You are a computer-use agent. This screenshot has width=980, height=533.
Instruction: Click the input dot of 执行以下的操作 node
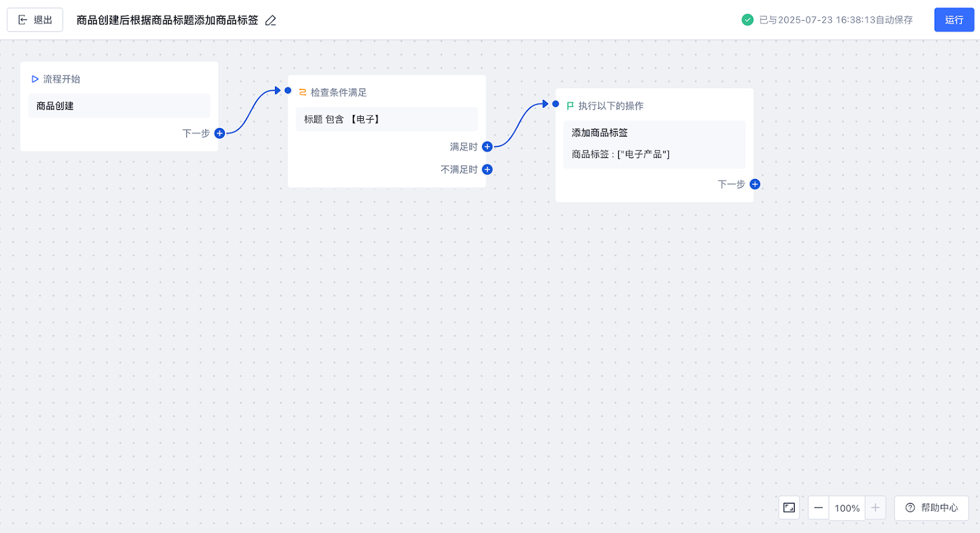coord(556,104)
